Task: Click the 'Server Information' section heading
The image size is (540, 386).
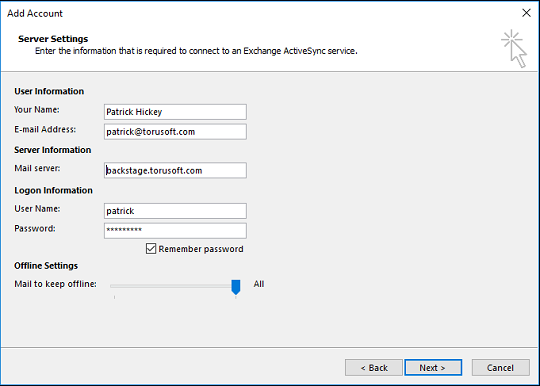Action: 53,150
